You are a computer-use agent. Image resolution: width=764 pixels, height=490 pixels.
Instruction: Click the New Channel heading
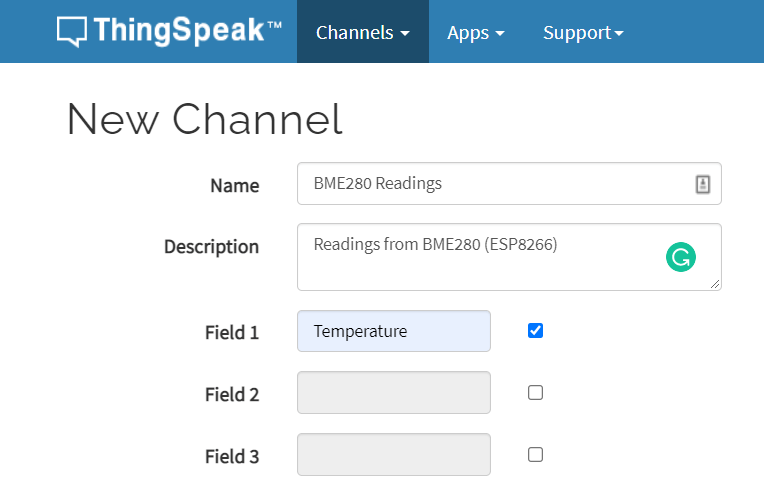(205, 119)
